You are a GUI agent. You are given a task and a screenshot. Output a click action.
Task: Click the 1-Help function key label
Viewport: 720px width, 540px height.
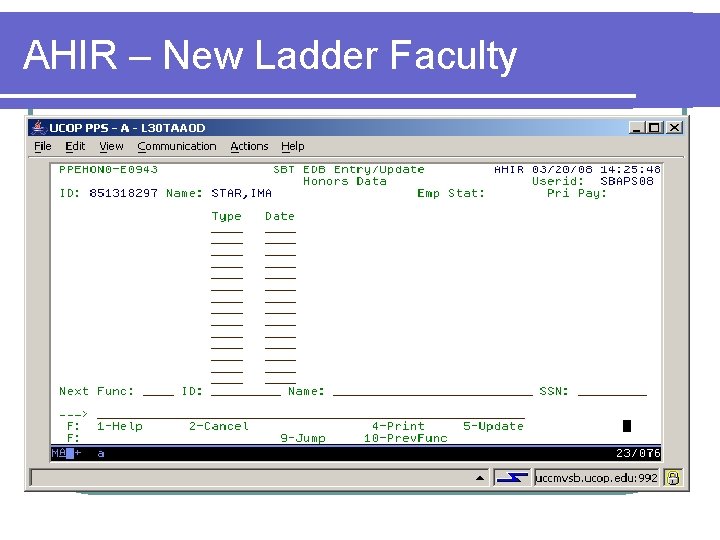pos(120,426)
